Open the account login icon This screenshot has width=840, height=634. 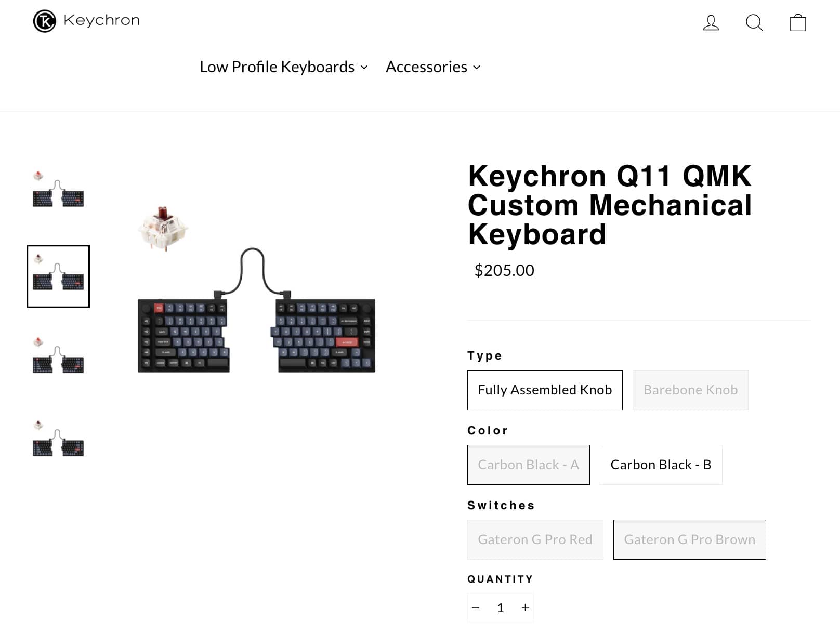[x=711, y=23]
